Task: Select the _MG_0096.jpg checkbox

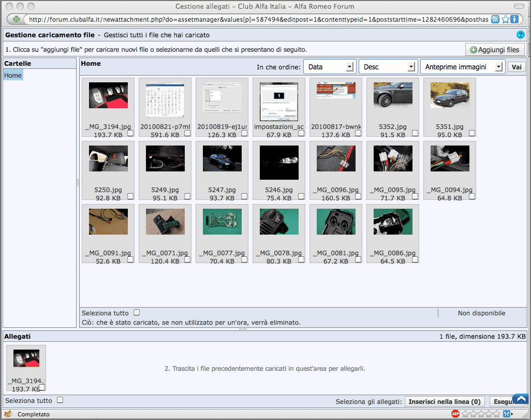Action: coord(358,196)
